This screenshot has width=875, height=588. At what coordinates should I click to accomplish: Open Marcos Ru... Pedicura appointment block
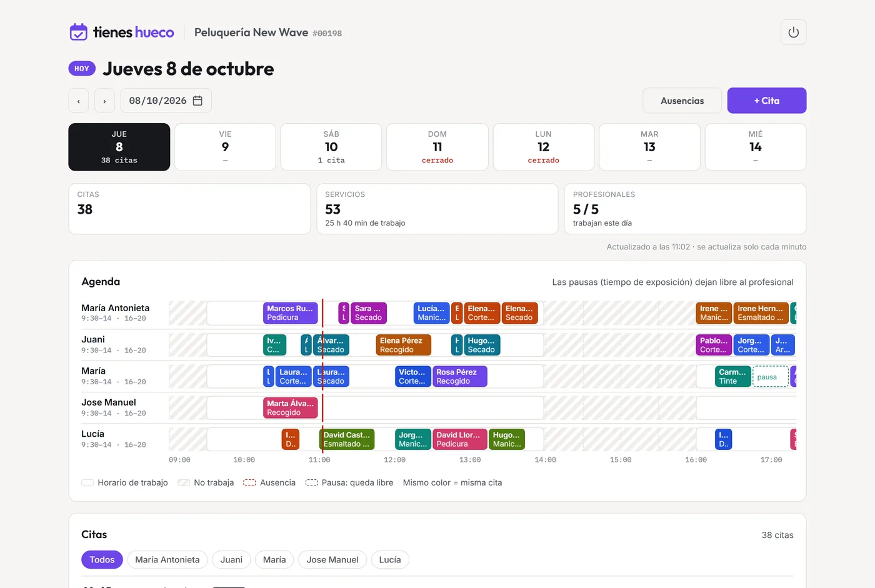pos(291,313)
